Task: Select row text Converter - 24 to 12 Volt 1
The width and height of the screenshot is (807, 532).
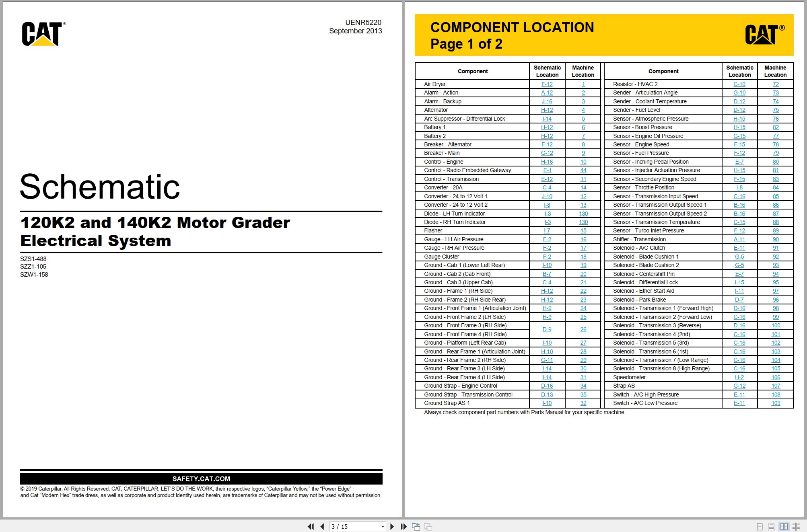Action: (x=455, y=196)
